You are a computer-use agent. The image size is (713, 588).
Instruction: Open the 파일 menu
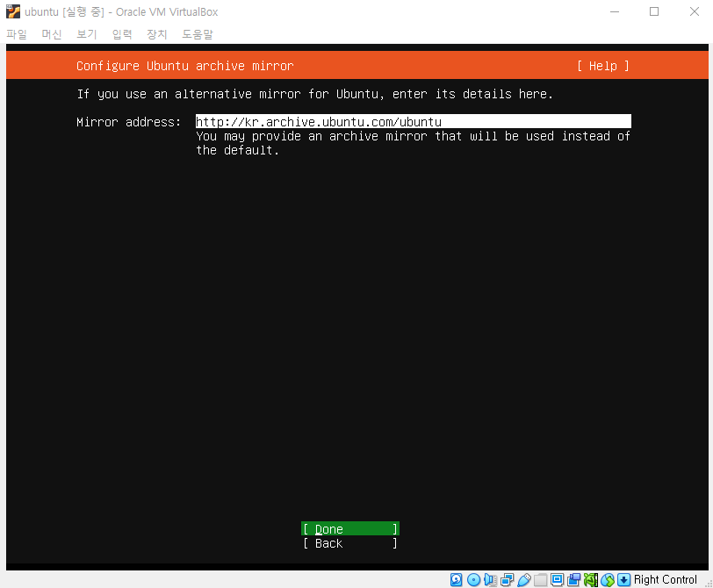[x=17, y=34]
